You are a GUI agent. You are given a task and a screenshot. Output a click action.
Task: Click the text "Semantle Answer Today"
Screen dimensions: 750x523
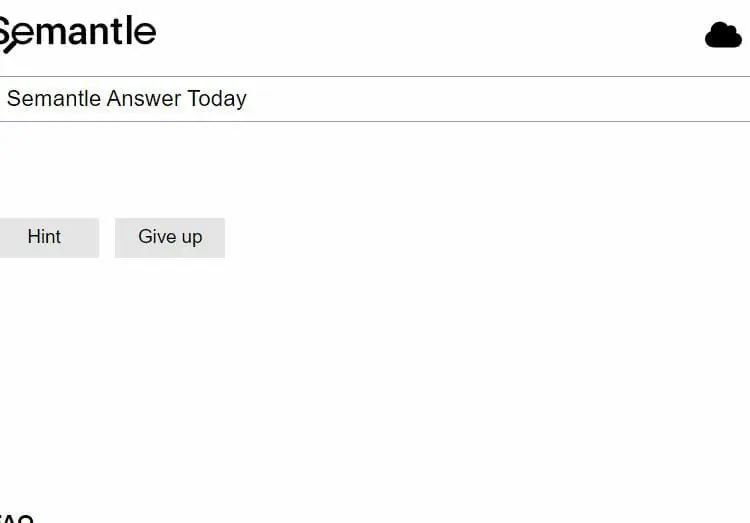click(x=127, y=99)
